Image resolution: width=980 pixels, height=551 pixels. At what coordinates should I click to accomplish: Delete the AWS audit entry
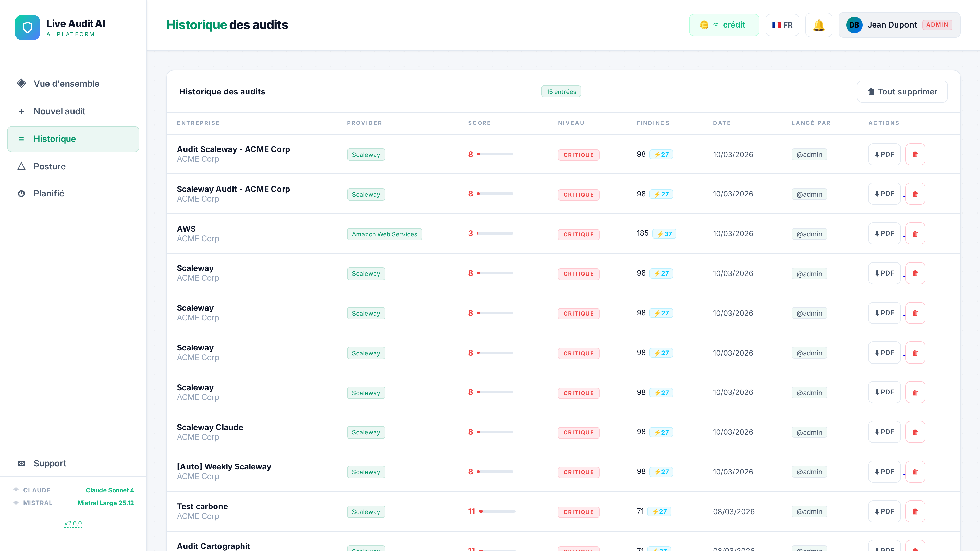(x=915, y=234)
